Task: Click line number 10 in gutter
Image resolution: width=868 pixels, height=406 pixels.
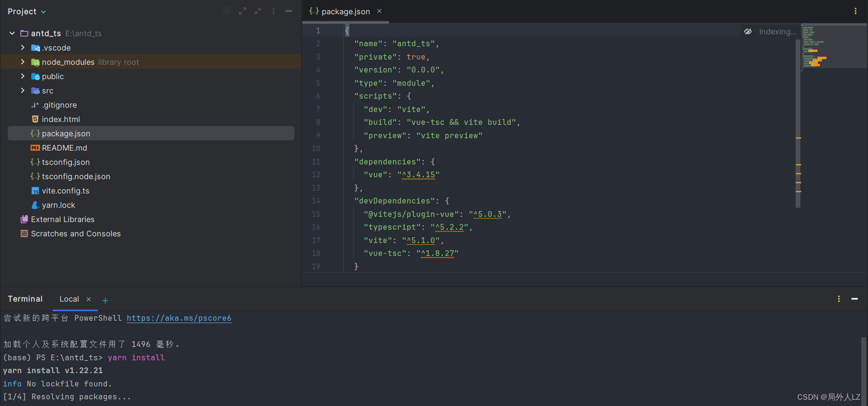Action: click(316, 149)
